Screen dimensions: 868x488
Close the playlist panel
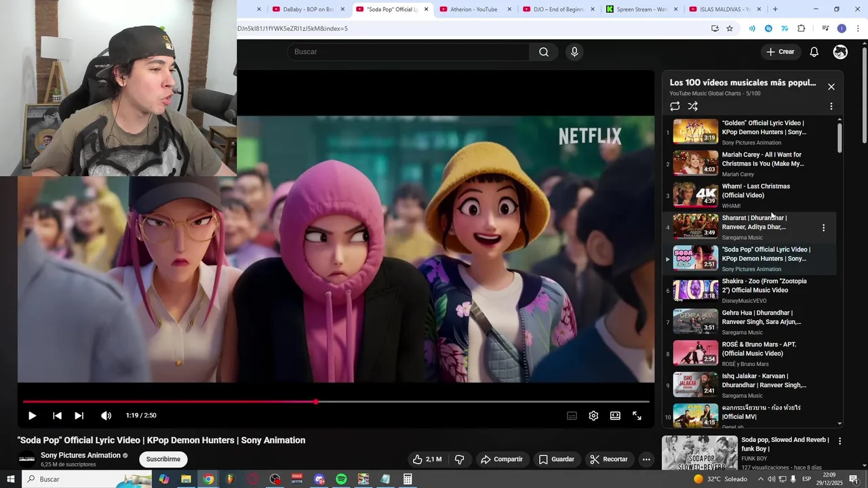click(x=831, y=87)
